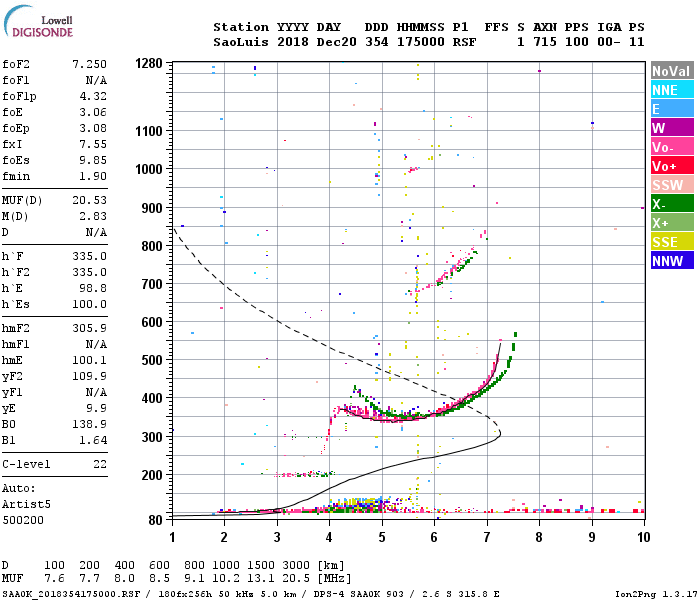Click the foE value 3.06
The image size is (700, 600).
point(93,112)
